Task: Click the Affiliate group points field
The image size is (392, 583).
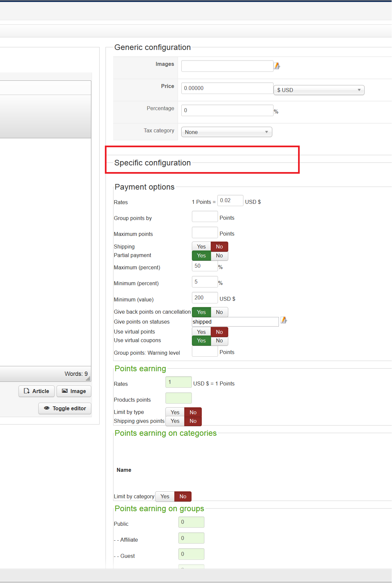Action: point(191,538)
